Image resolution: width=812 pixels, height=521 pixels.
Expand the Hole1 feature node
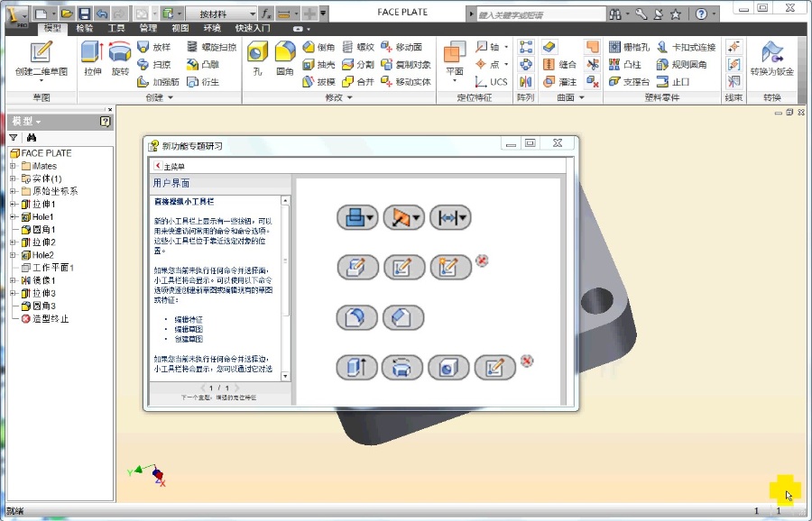tap(13, 216)
